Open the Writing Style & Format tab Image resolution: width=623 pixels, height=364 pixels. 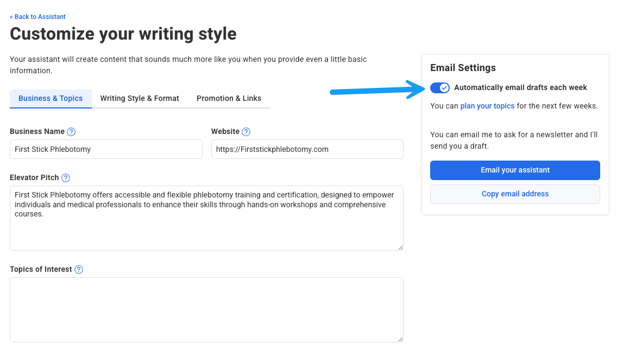coord(140,99)
